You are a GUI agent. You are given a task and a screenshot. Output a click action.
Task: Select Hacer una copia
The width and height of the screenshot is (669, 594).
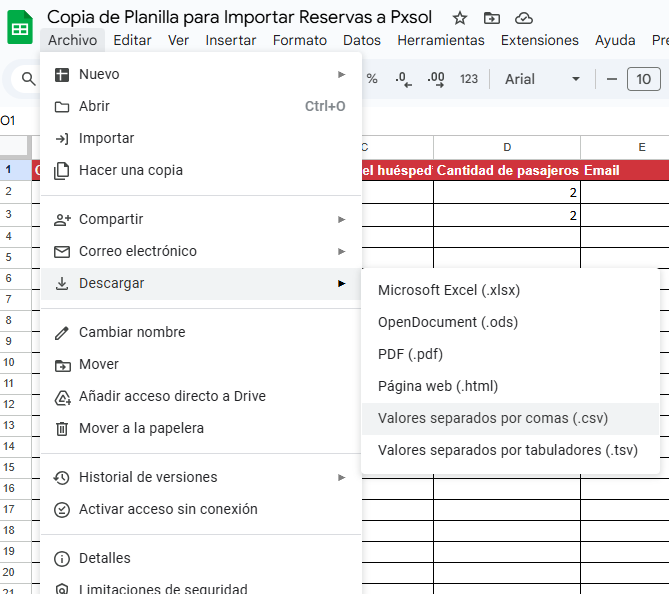(130, 170)
